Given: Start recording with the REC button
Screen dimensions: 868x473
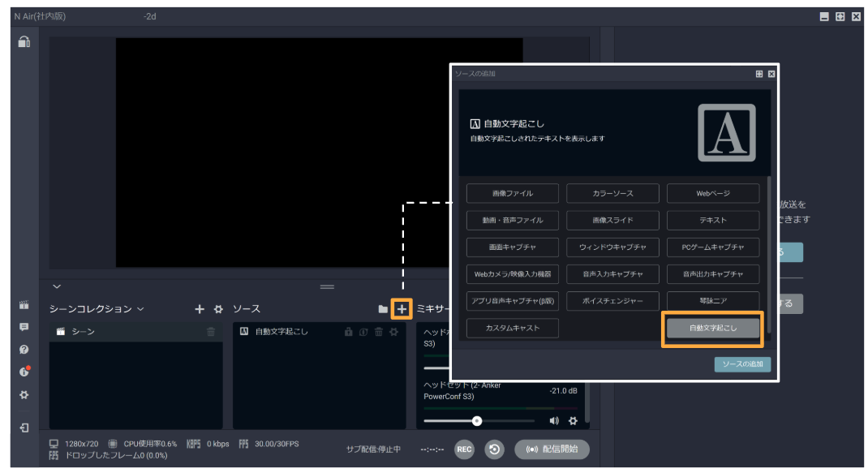Looking at the screenshot, I should [x=464, y=449].
